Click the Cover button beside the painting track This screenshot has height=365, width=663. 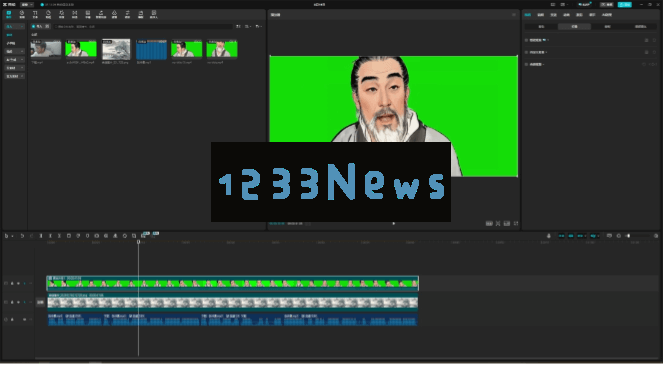[40, 302]
